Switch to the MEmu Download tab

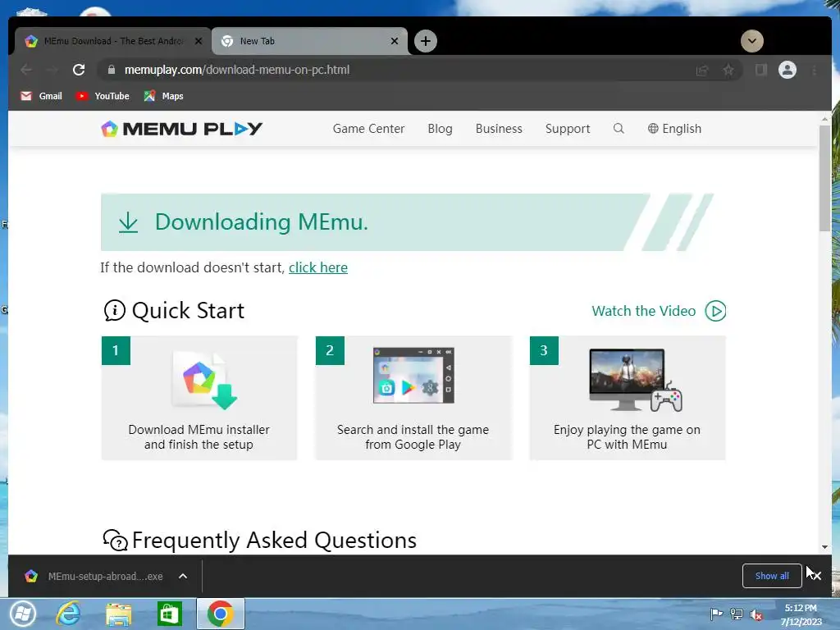point(112,41)
